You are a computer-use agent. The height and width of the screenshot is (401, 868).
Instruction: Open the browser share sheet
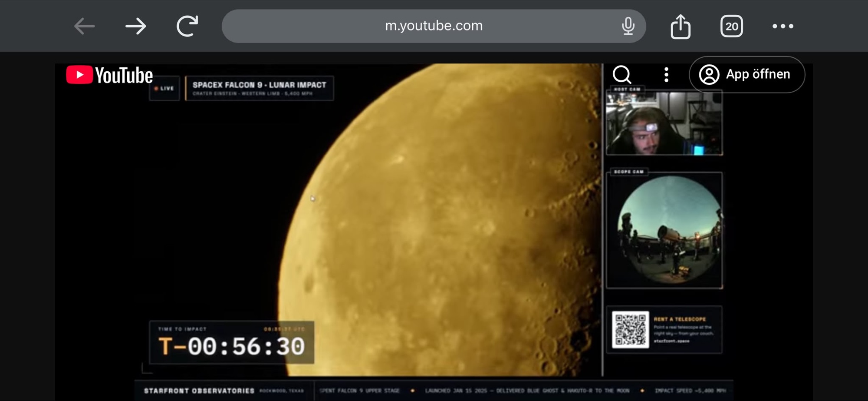(681, 27)
